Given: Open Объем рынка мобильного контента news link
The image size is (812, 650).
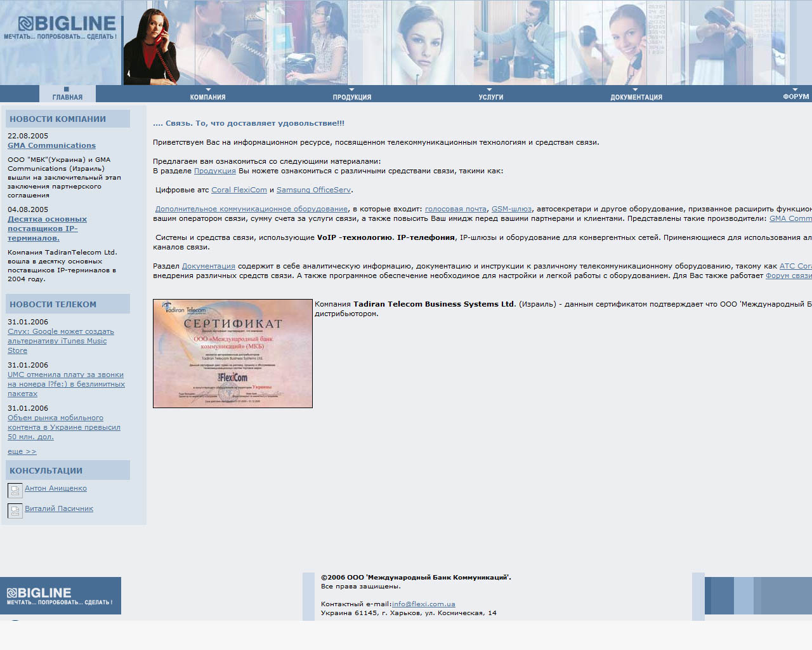Looking at the screenshot, I should pyautogui.click(x=63, y=427).
